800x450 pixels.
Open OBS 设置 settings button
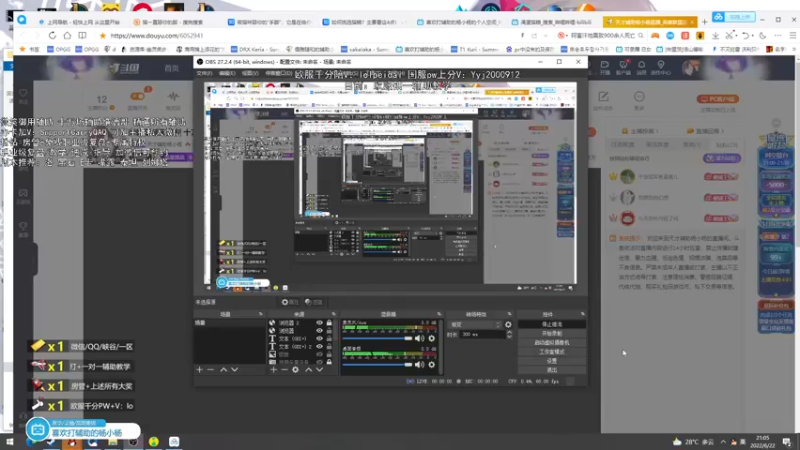[x=552, y=361]
